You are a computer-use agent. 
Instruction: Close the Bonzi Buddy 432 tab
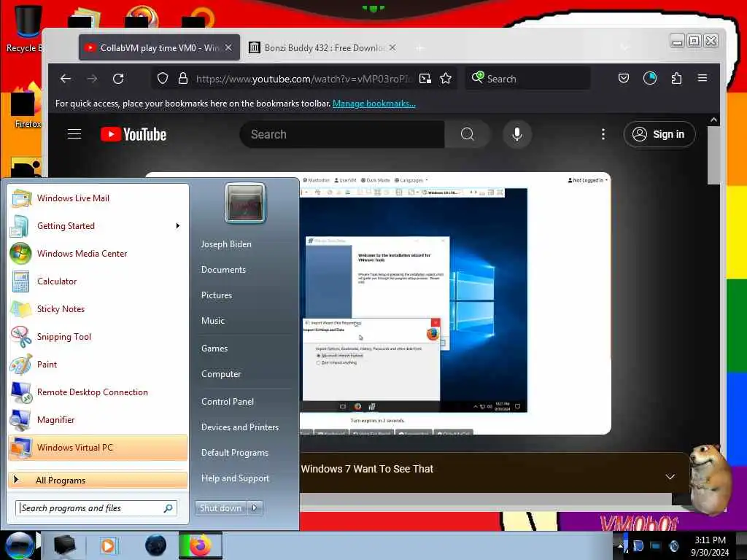point(392,47)
